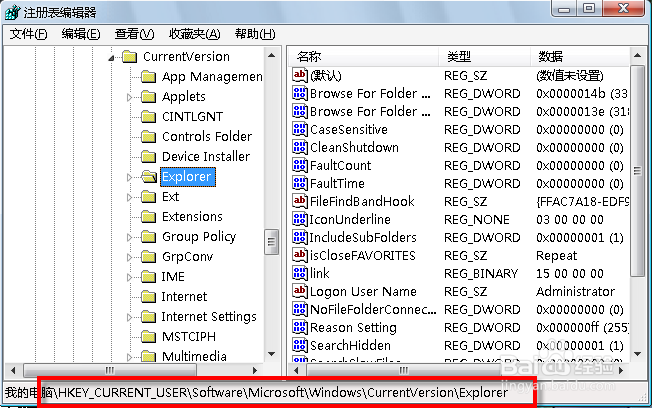Viewport: 652px width, 408px height.
Task: Click values pane scroll up arrow
Action: click(x=637, y=55)
